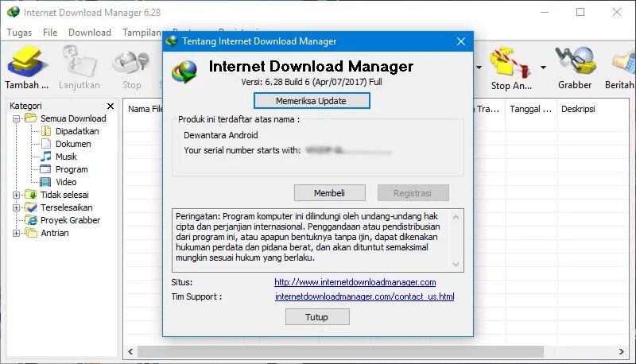Click the IDM icon in main title bar

pos(14,12)
